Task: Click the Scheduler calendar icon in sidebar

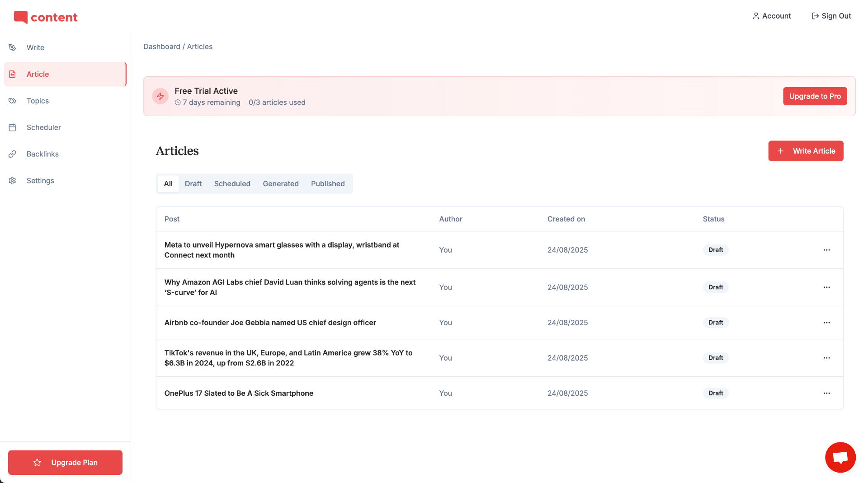Action: [x=12, y=127]
